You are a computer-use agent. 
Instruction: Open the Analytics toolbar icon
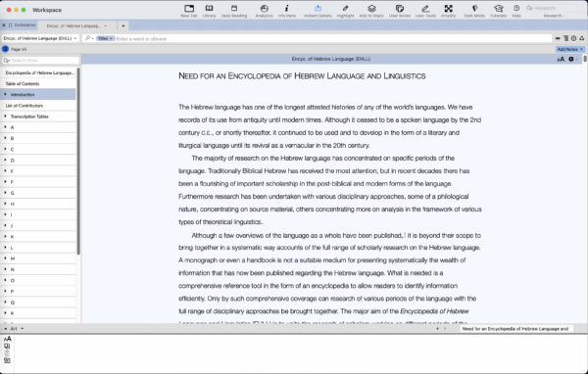(x=264, y=11)
